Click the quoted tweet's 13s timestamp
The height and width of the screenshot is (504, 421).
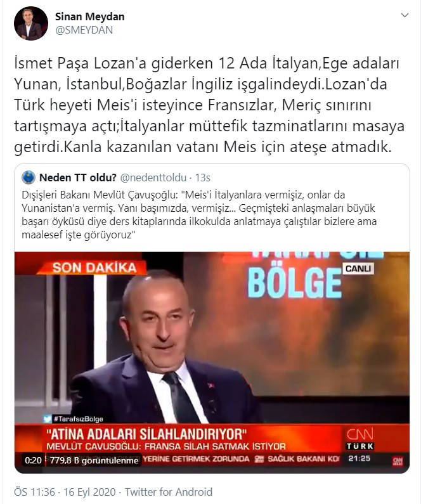coord(203,178)
